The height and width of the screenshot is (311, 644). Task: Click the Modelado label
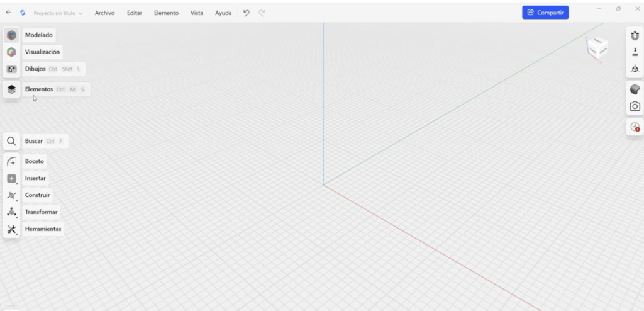click(38, 35)
